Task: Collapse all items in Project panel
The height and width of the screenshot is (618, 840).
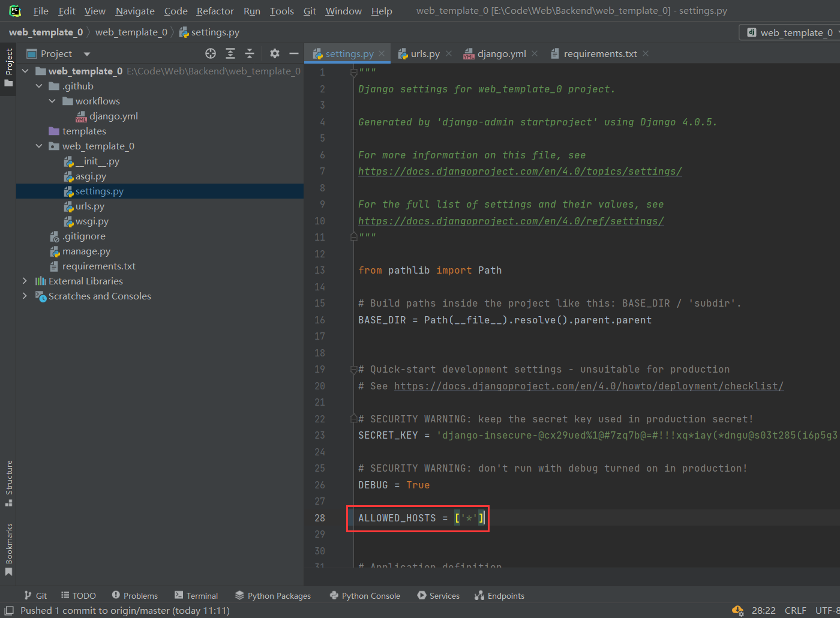Action: 250,54
